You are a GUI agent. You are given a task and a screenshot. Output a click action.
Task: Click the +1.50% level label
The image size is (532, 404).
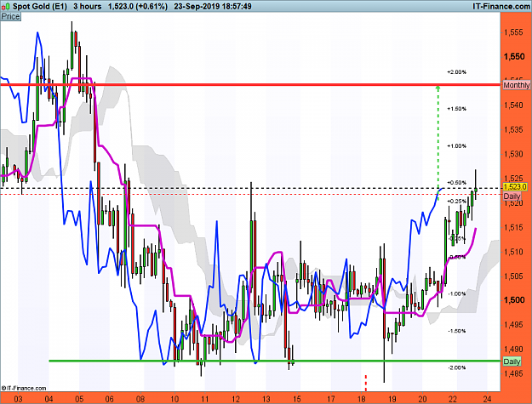pos(457,109)
